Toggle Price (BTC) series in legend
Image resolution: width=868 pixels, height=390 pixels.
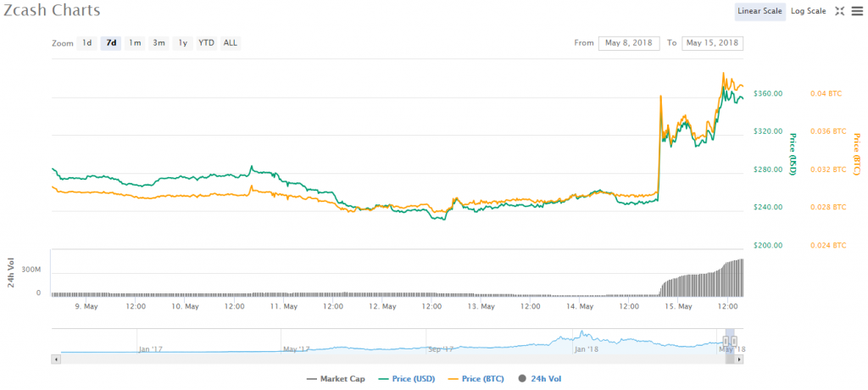[x=476, y=379]
